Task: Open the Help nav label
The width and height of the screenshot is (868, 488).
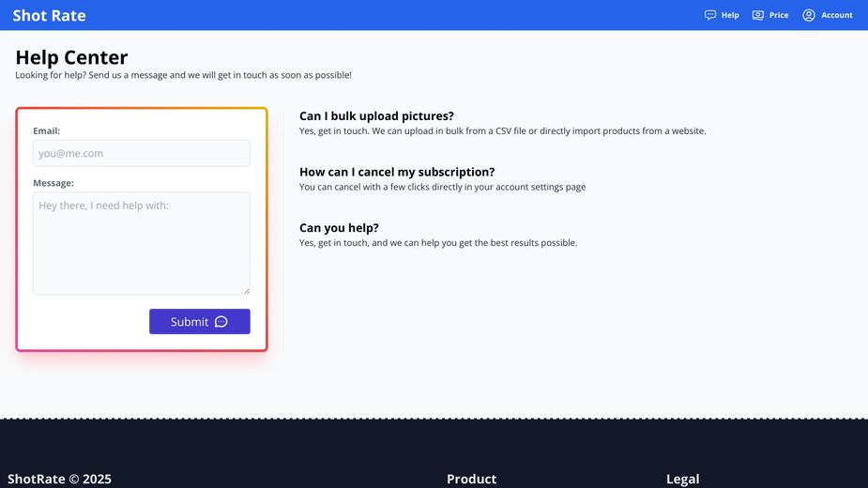Action: click(730, 15)
